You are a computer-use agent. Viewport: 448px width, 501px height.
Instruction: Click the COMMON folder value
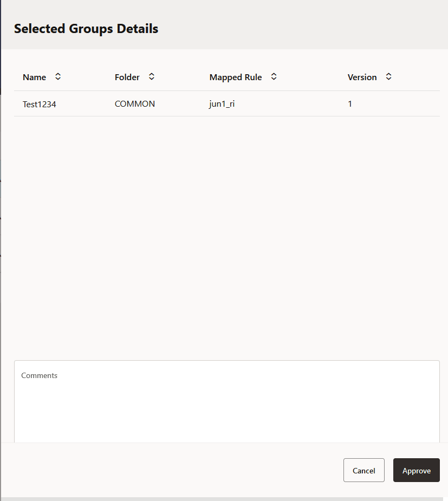point(134,104)
